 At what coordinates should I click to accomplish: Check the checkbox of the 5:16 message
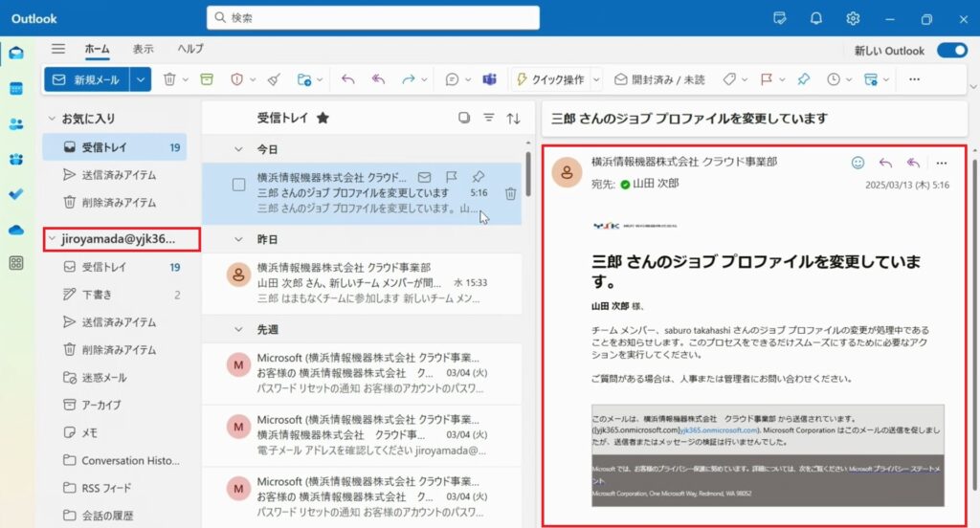click(x=238, y=185)
